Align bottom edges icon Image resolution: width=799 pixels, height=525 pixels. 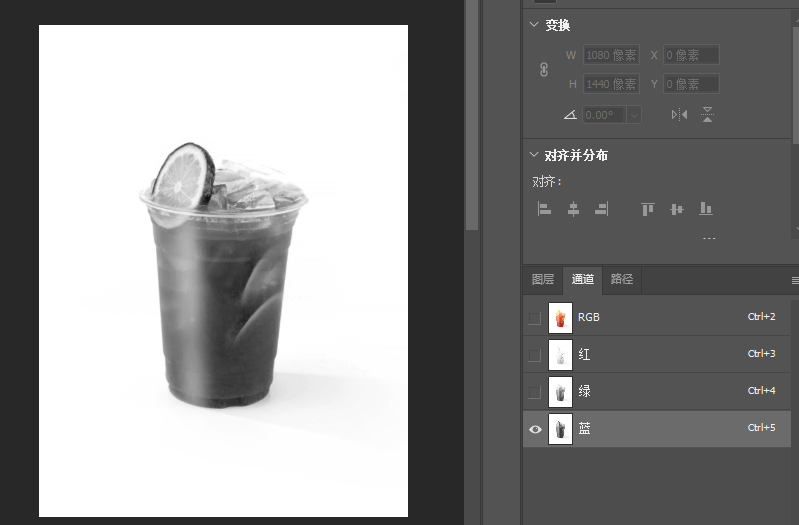706,208
